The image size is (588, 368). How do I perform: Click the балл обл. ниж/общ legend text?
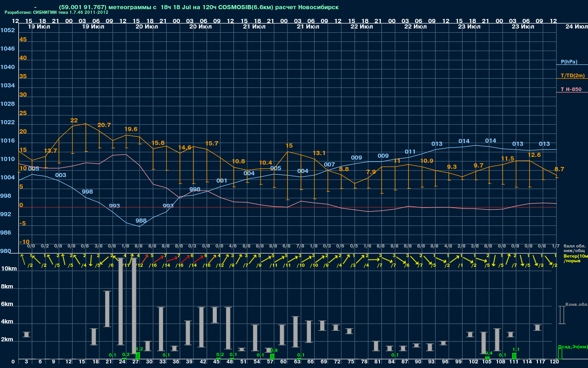click(575, 248)
